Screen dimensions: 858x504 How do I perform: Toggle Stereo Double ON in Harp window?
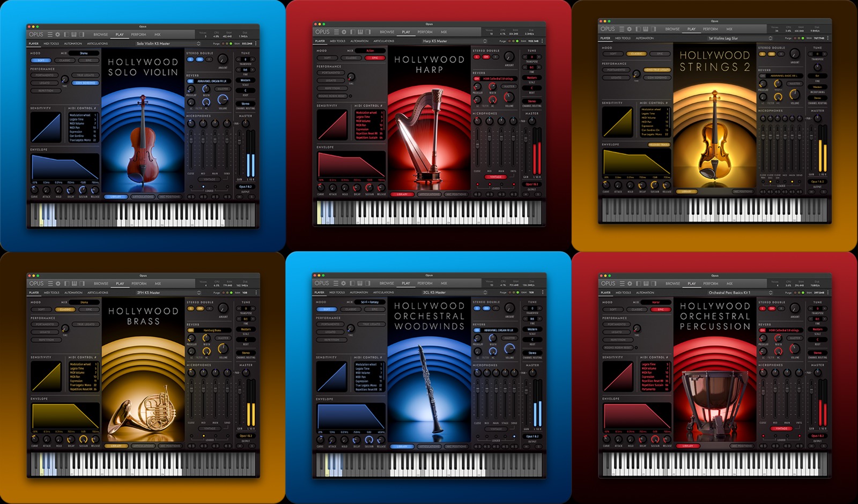tap(486, 56)
